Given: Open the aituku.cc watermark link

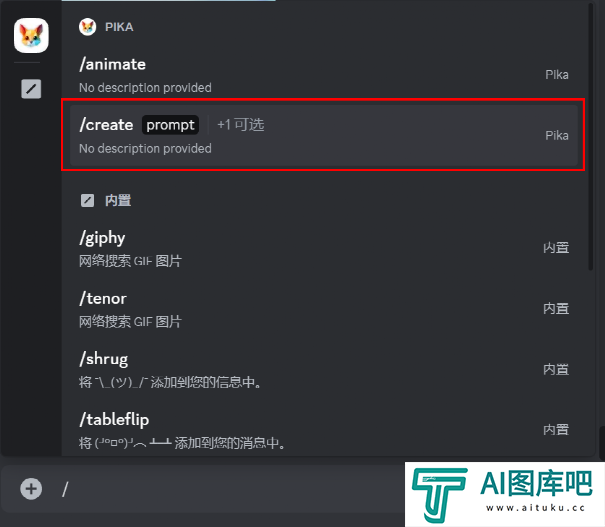Looking at the screenshot, I should [536, 508].
